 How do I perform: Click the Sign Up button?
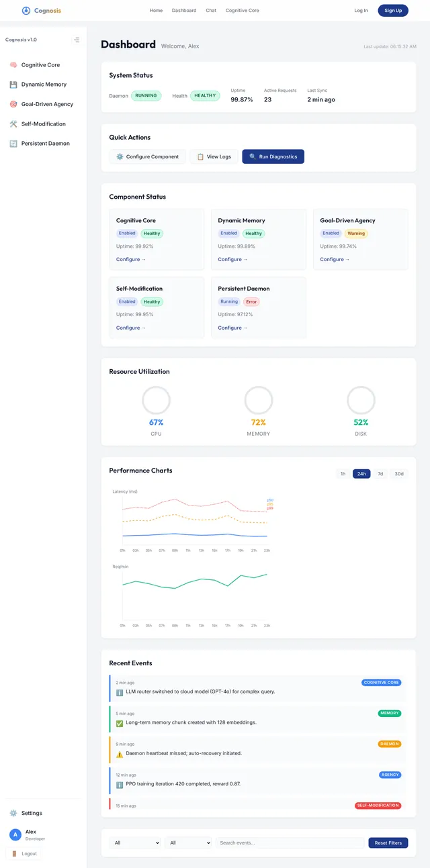393,11
